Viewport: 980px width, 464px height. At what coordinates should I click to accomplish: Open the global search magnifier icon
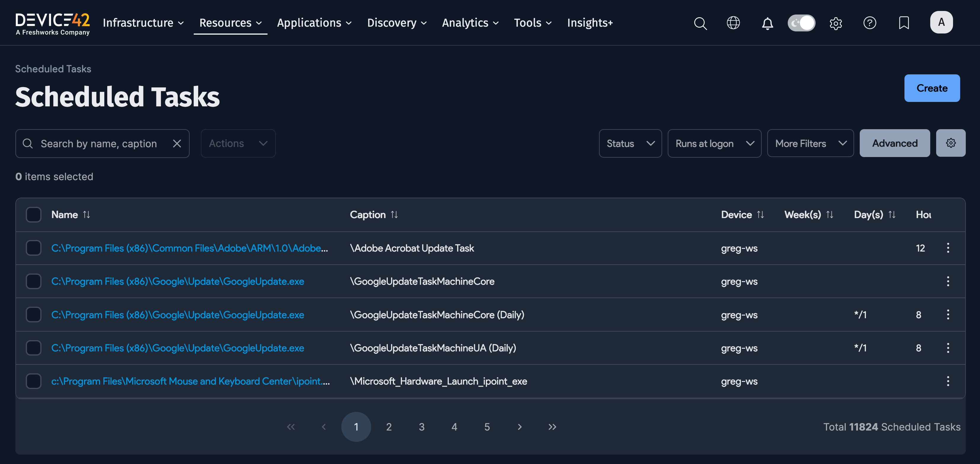pos(700,23)
